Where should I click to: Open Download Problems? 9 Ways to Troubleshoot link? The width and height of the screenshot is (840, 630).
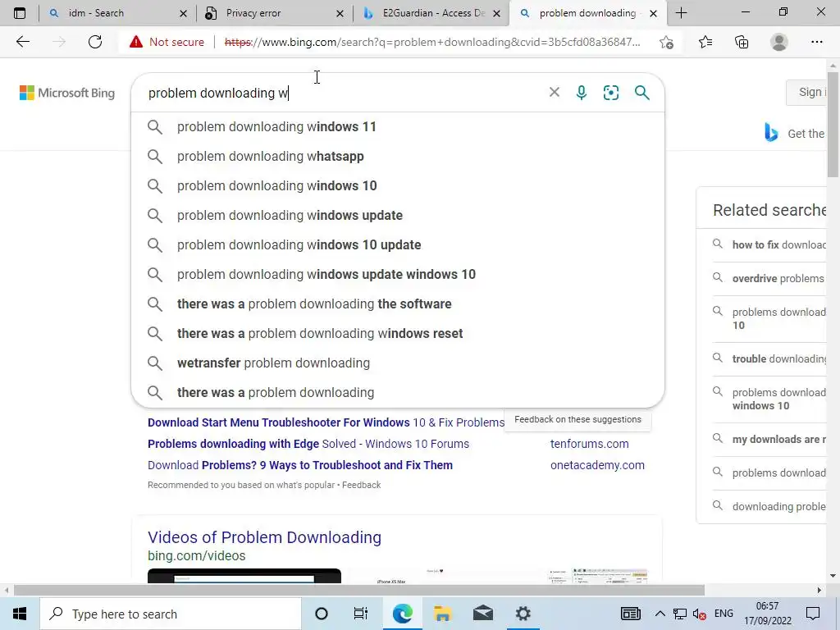(300, 465)
